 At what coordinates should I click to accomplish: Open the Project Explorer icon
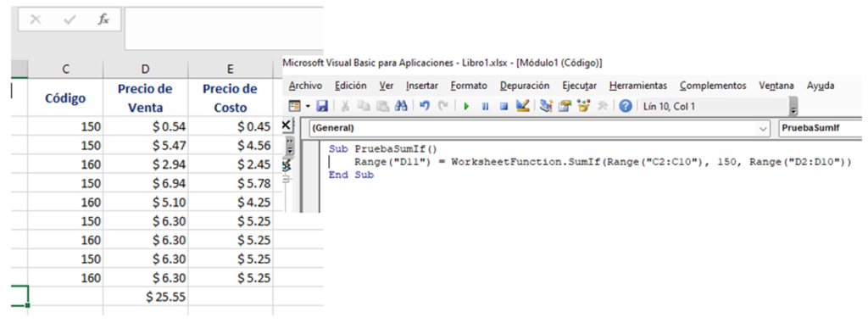(x=547, y=106)
